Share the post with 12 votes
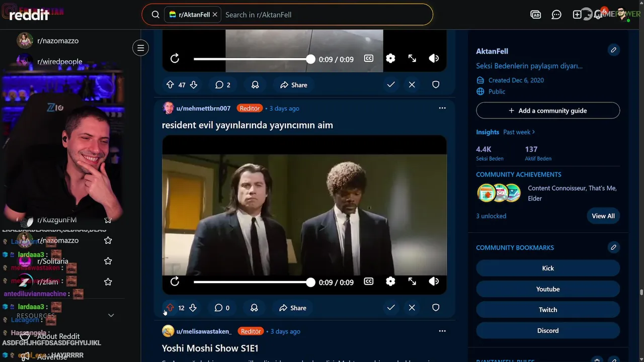Viewport: 644px width, 362px height. [293, 308]
